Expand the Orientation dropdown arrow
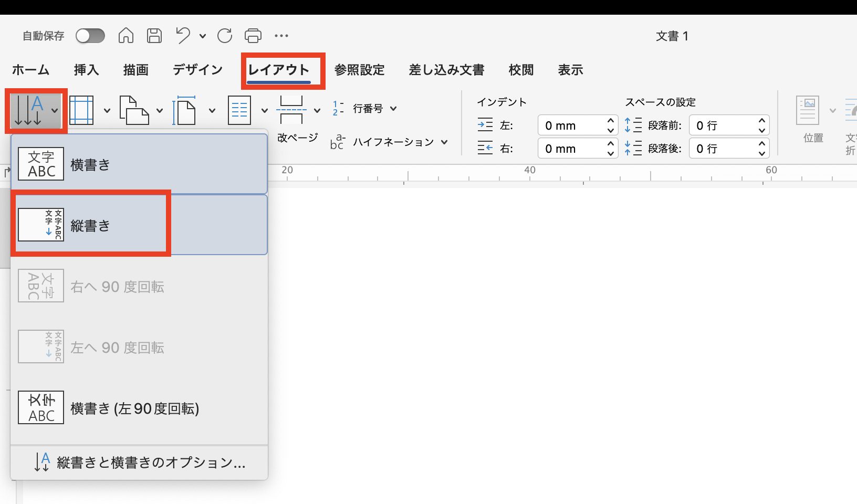Viewport: 857px width, 504px height. point(160,111)
